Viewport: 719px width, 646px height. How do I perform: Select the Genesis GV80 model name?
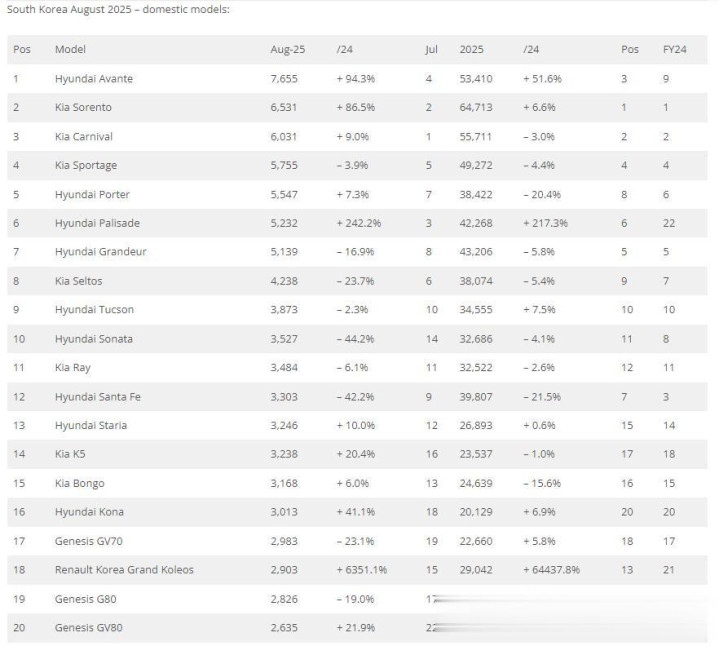point(89,627)
